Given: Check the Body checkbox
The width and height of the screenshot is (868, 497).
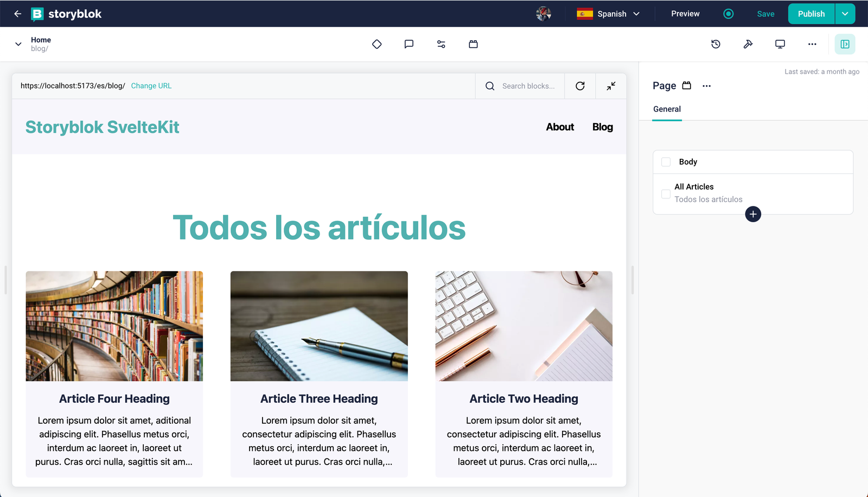Looking at the screenshot, I should click(666, 162).
